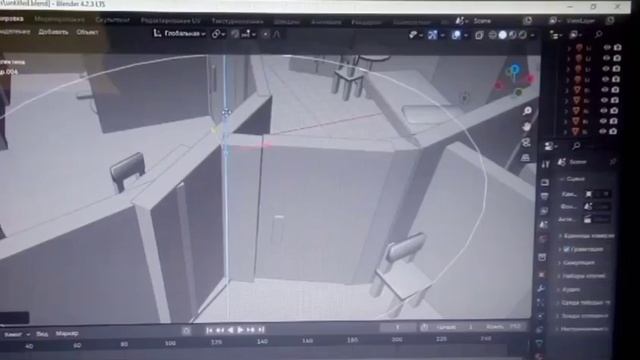Open the Physics properties tab icon

540,316
